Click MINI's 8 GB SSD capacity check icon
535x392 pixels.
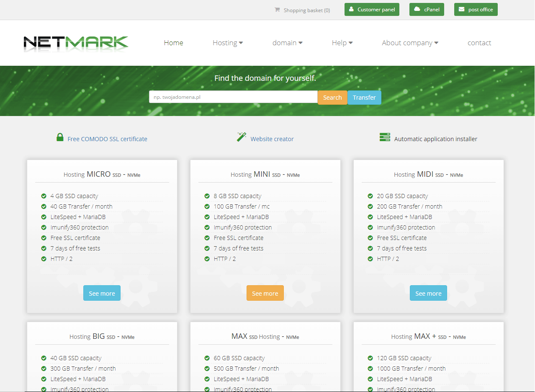207,196
